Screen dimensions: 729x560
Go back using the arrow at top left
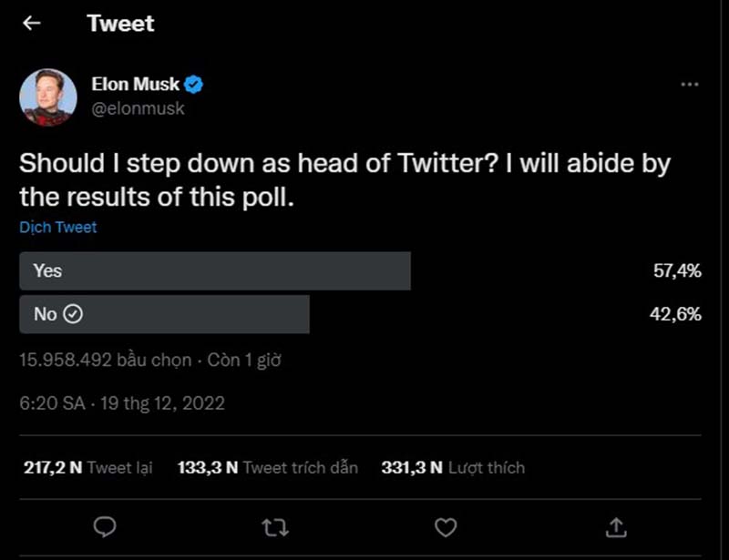point(31,23)
